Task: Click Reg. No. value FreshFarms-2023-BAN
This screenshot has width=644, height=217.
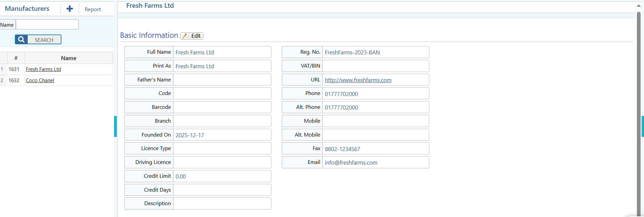Action: point(352,52)
